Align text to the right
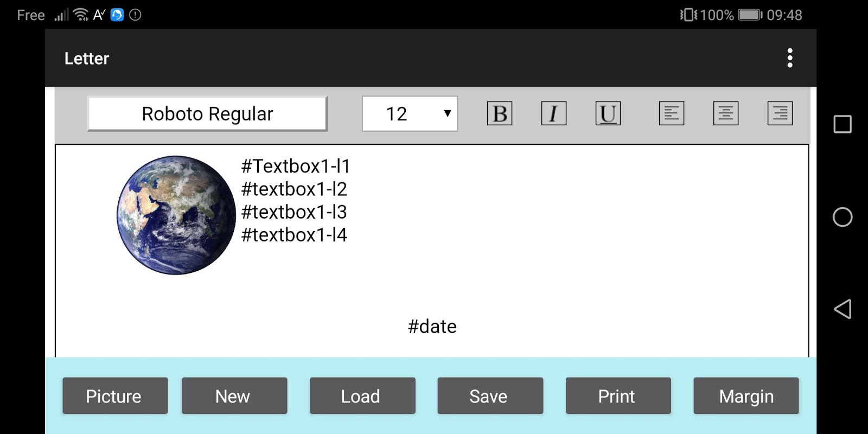This screenshot has height=434, width=868. (x=780, y=113)
